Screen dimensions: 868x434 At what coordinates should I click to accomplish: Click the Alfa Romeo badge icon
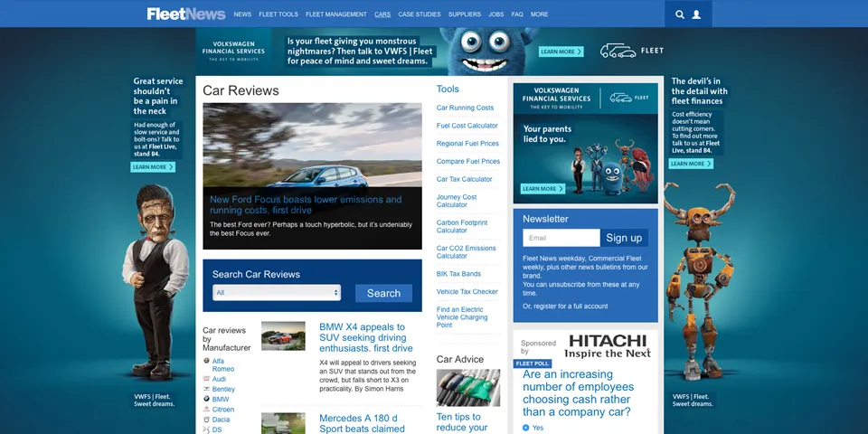(x=207, y=361)
